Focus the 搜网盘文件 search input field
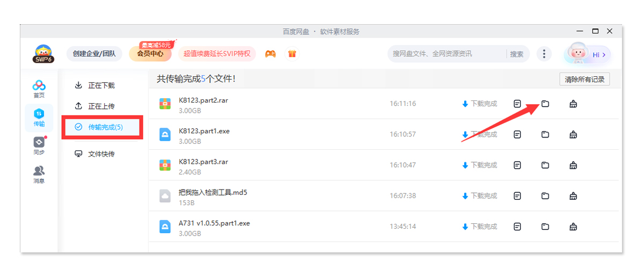This screenshot has width=644, height=276. (445, 54)
